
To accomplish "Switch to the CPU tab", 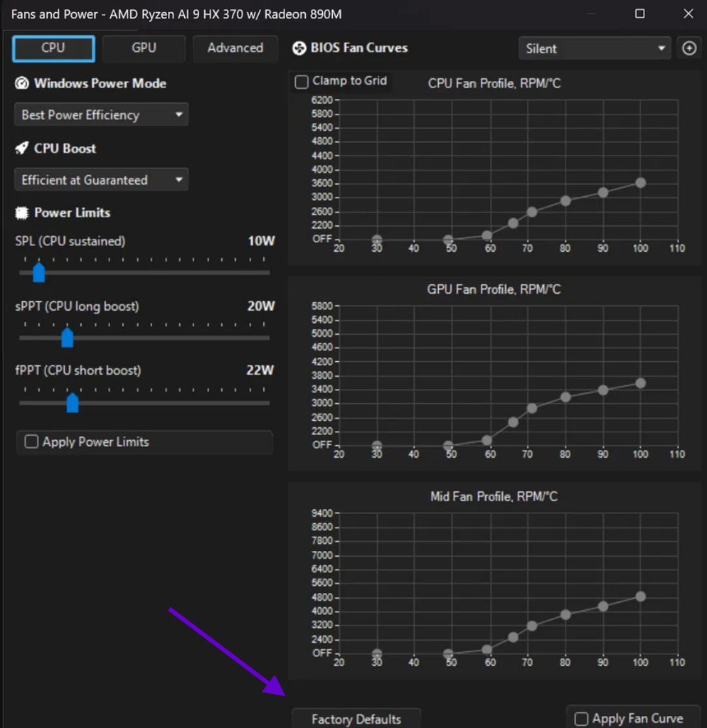I will pyautogui.click(x=53, y=48).
